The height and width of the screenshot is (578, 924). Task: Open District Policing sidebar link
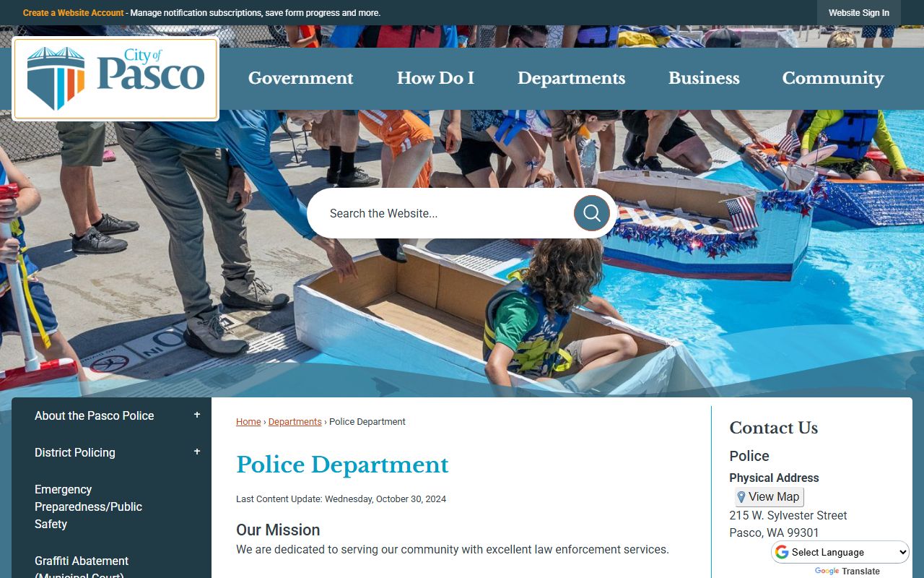click(75, 452)
